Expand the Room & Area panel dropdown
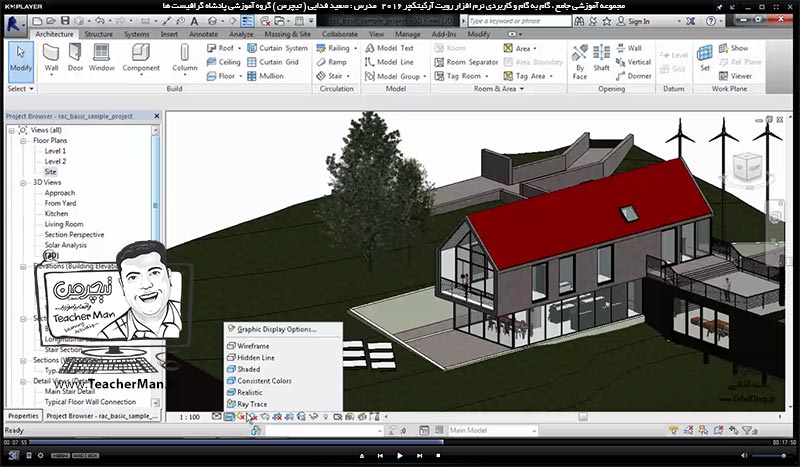Viewport: 800px width, 467px height. 522,89
